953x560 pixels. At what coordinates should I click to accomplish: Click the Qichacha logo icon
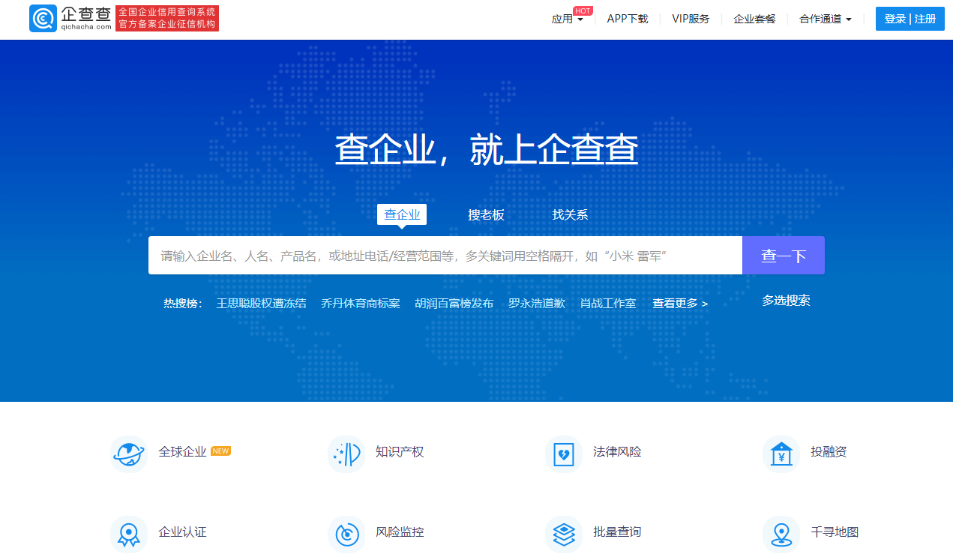tap(43, 18)
